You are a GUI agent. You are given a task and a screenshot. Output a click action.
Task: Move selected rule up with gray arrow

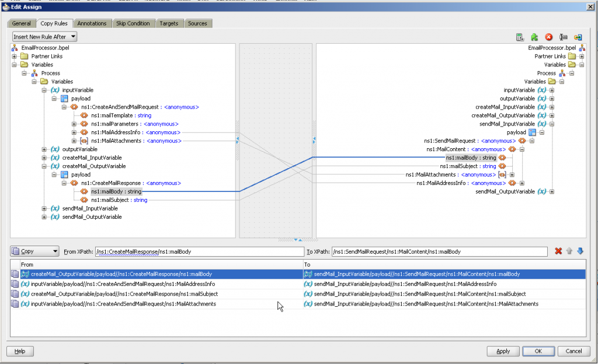(x=569, y=251)
